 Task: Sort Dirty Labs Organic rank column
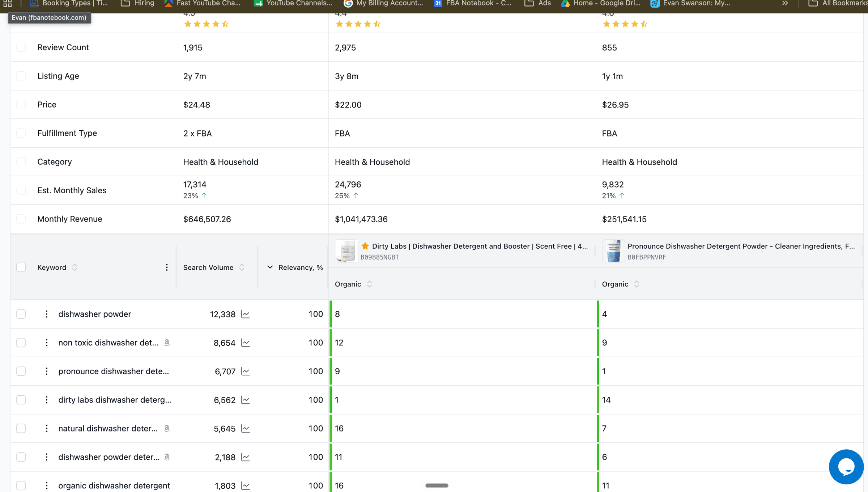369,284
